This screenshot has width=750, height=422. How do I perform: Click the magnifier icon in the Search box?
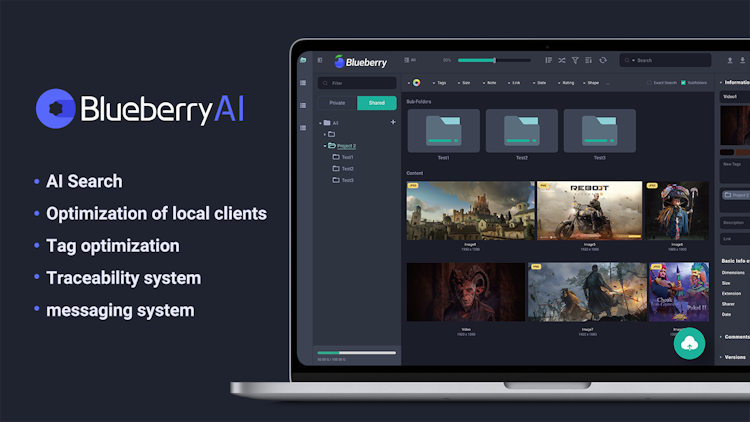(x=627, y=60)
